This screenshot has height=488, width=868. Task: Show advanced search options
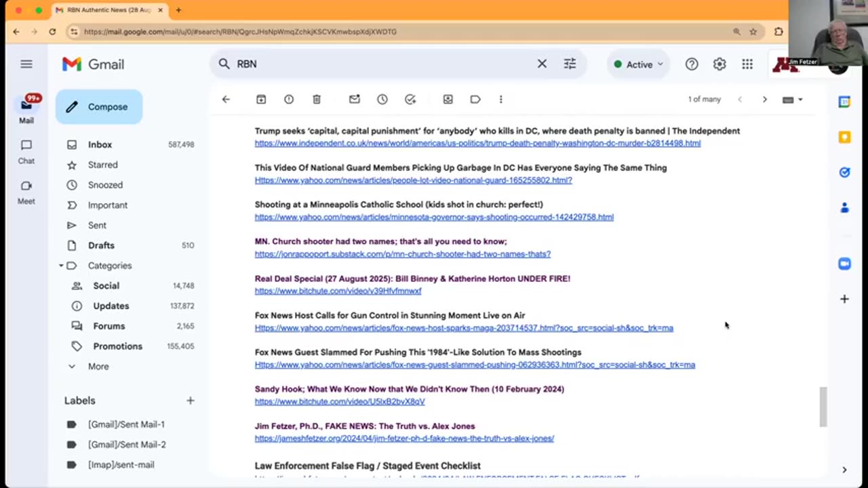click(570, 64)
